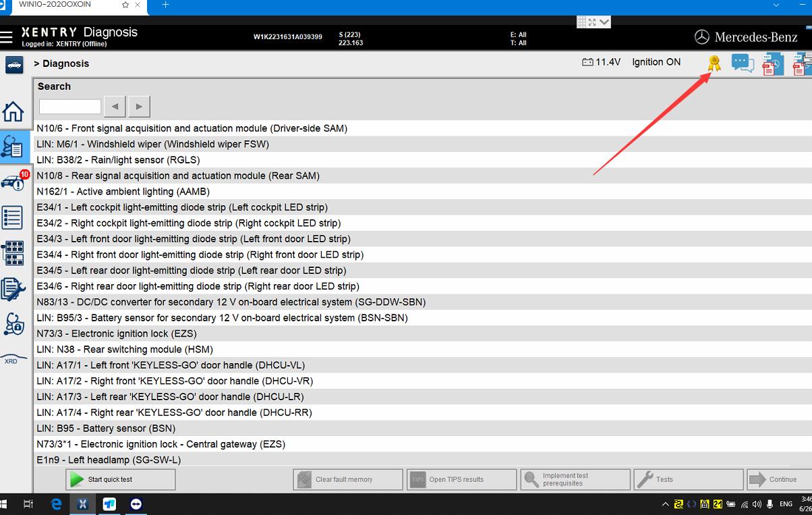Click the next search result arrow
This screenshot has width=812, height=515.
139,107
